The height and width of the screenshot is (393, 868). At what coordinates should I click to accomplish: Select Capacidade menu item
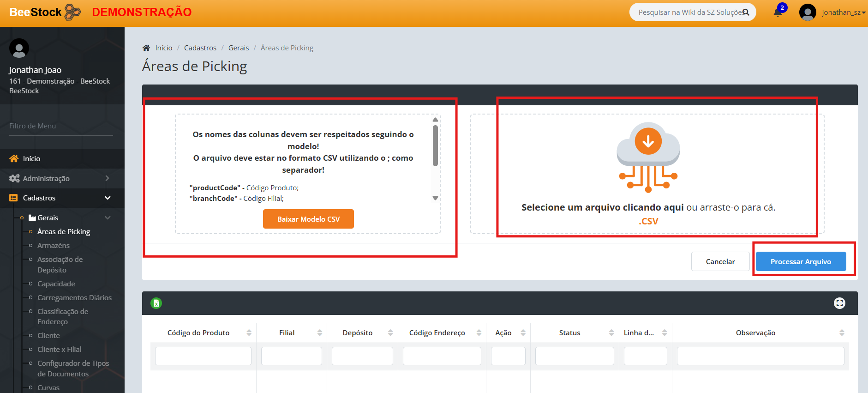point(56,284)
